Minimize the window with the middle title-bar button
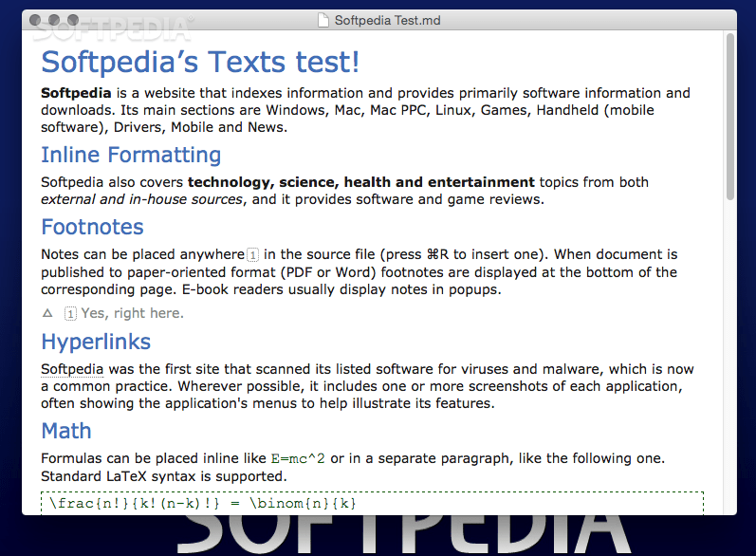The width and height of the screenshot is (756, 556). [54, 20]
